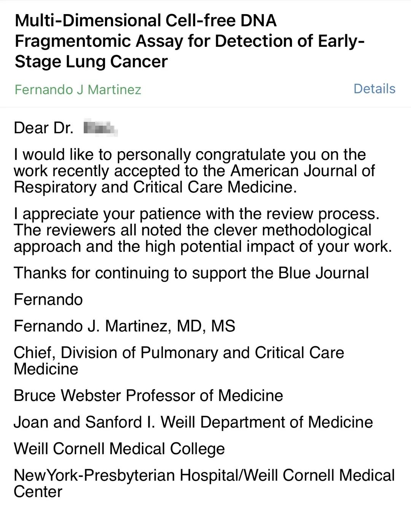Click the email subject title

tap(189, 41)
